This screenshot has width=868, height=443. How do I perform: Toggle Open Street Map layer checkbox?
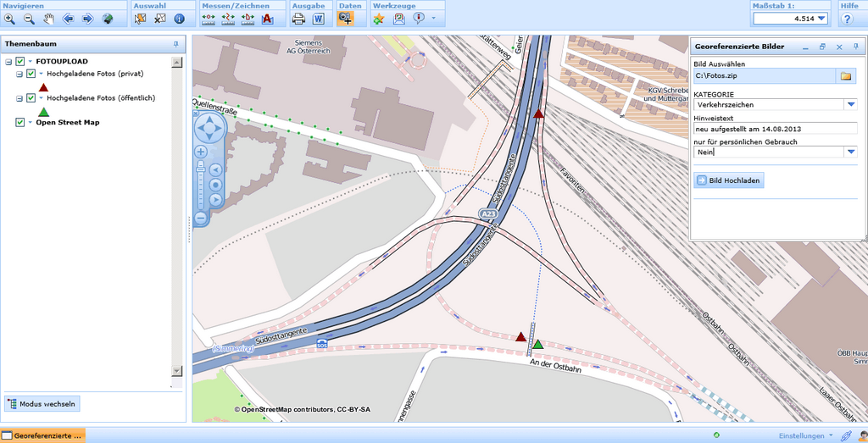click(x=20, y=123)
